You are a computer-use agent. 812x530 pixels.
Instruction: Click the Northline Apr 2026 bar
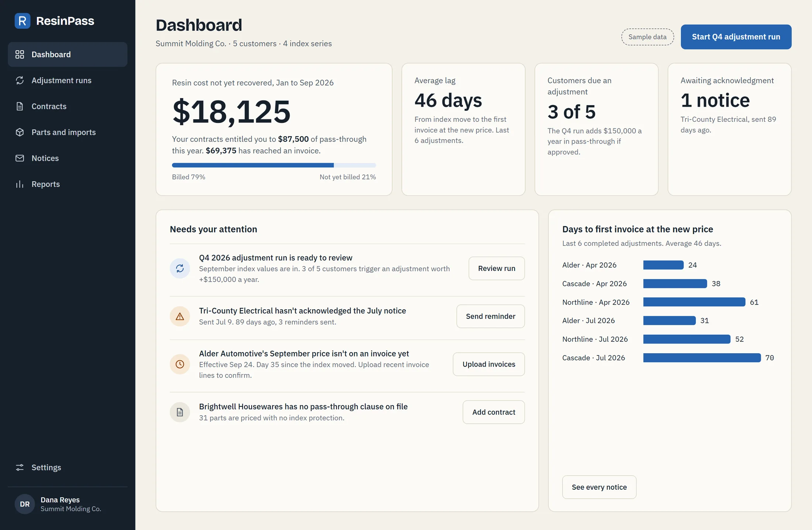[x=694, y=302]
